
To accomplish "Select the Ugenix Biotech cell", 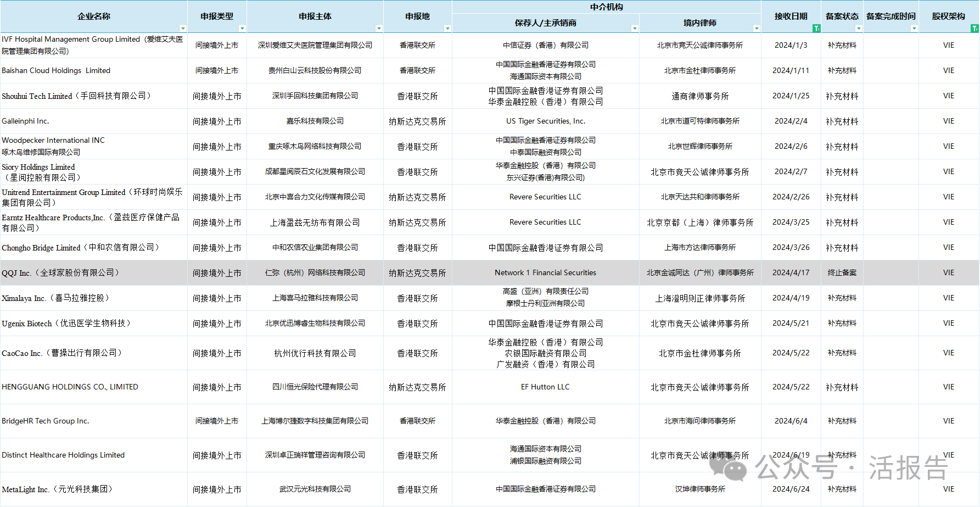I will tap(94, 324).
